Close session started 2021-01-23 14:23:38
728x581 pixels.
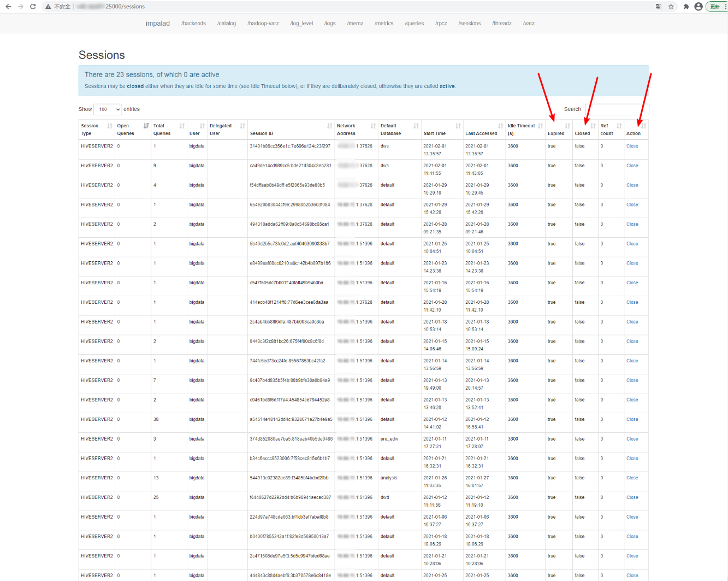(632, 263)
